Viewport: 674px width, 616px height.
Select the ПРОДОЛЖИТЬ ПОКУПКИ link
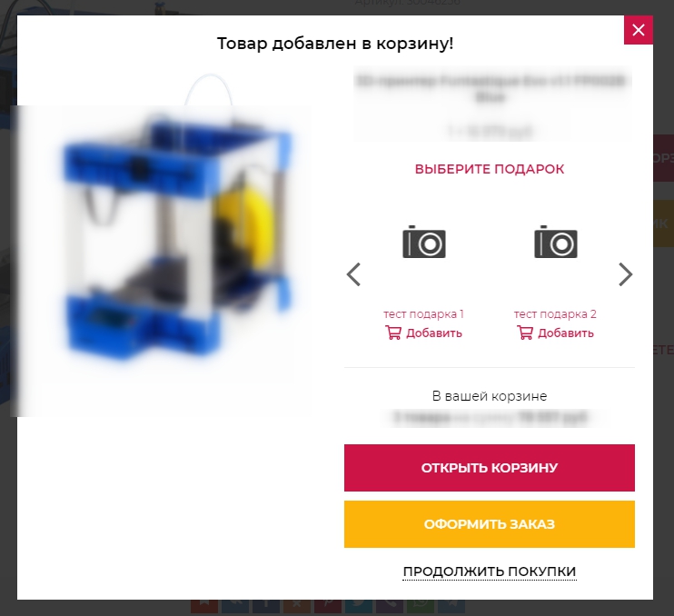[490, 571]
